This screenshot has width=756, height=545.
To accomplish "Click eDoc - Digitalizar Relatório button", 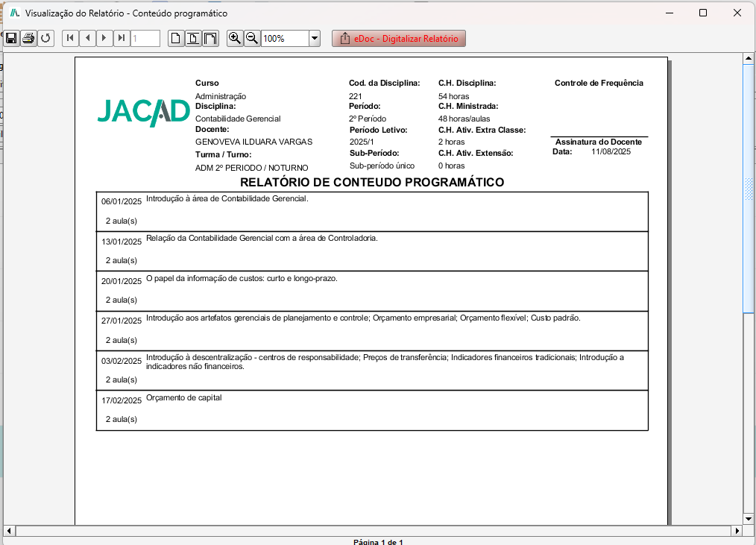I will pyautogui.click(x=399, y=39).
